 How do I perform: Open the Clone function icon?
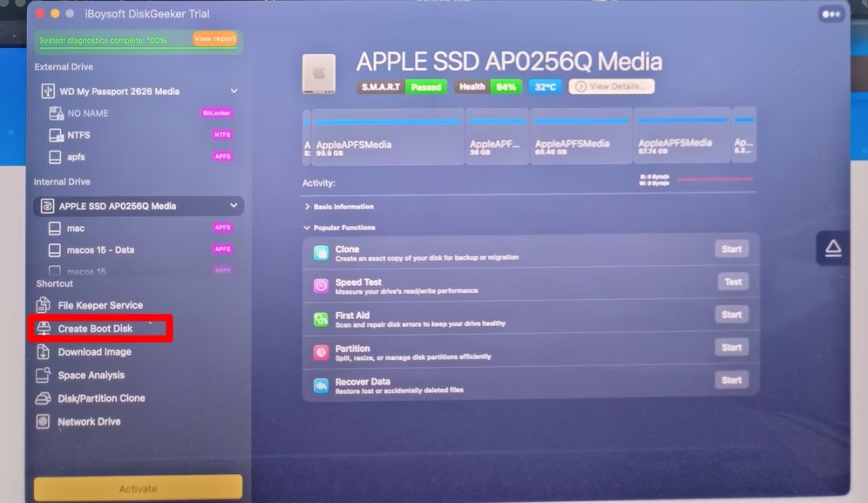coord(321,253)
